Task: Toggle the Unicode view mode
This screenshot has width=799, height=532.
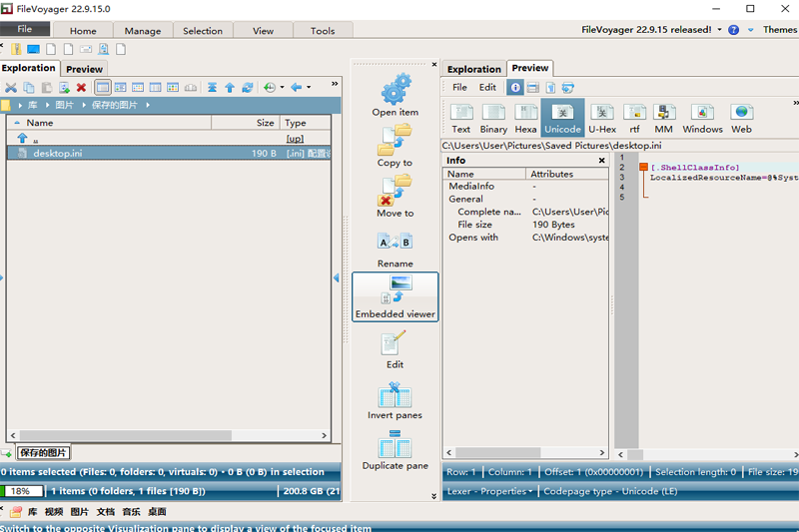Action: [x=562, y=118]
